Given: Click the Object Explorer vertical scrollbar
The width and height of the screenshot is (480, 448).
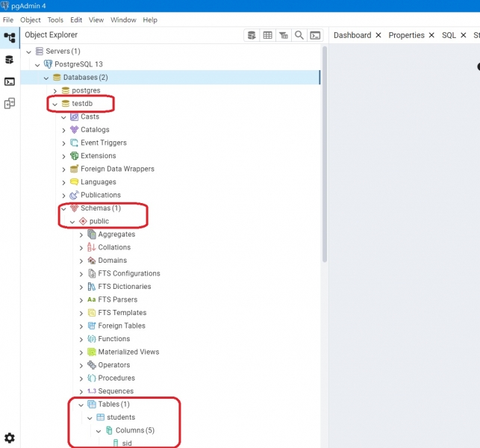Looking at the screenshot, I should tap(324, 149).
